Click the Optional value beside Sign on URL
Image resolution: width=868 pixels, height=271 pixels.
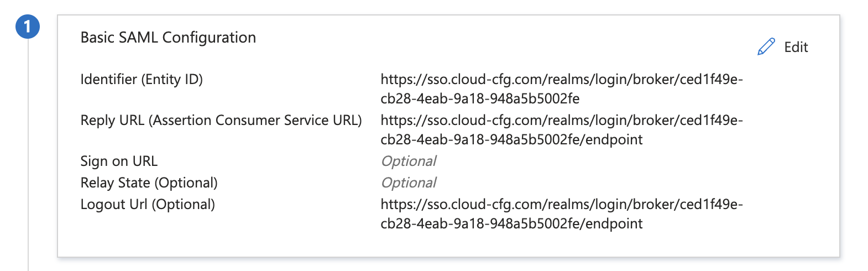(x=409, y=161)
